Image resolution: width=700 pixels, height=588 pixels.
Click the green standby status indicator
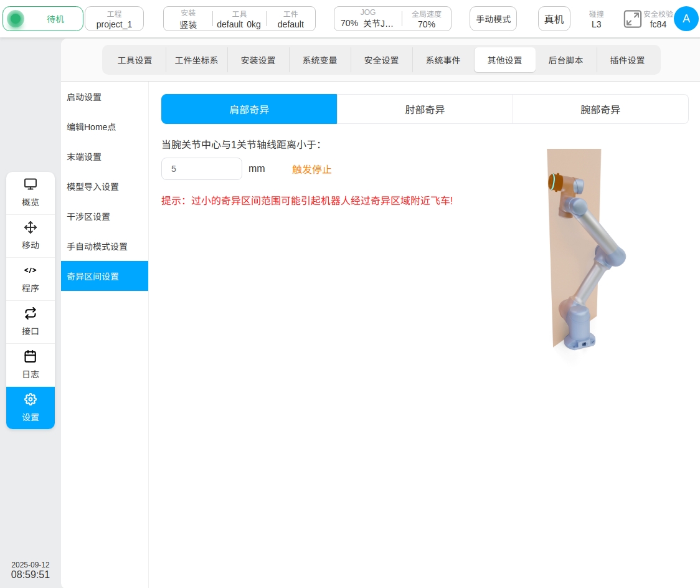pos(16,19)
